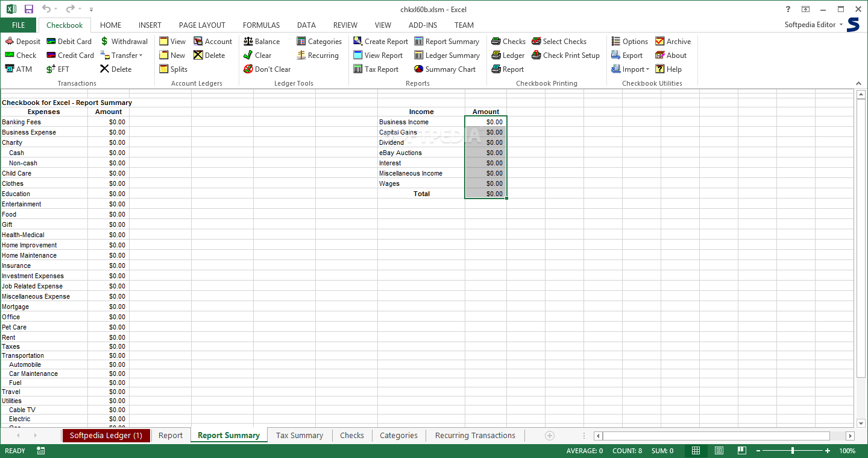
Task: Add a Credit Card transaction
Action: (70, 56)
